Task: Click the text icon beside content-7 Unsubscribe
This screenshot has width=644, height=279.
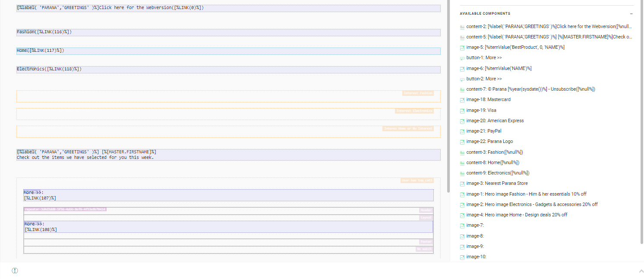Action: [462, 89]
